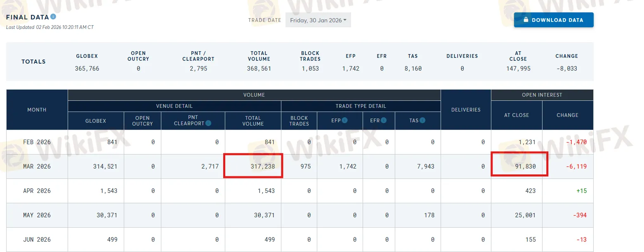Click the Download Data button
Image resolution: width=644 pixels, height=252 pixels.
tap(553, 20)
